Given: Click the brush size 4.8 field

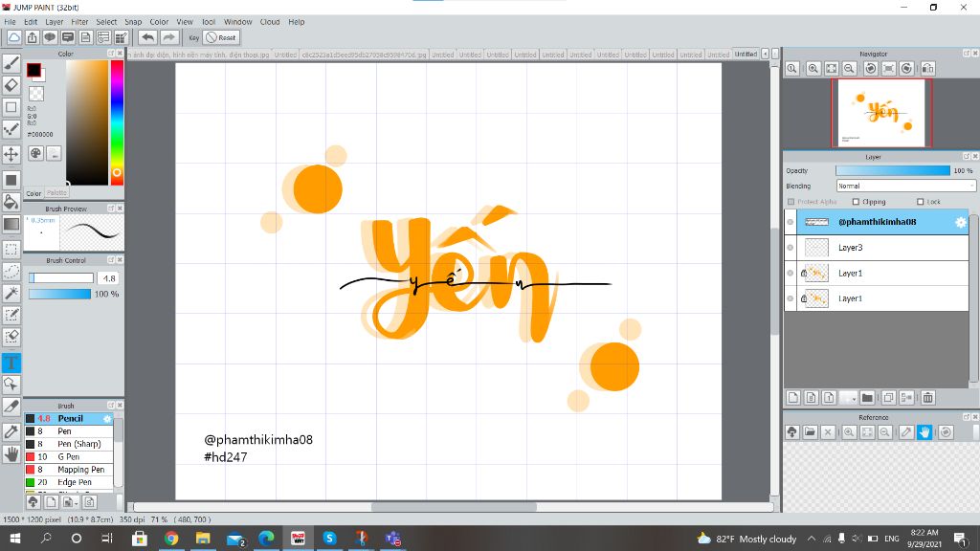Looking at the screenshot, I should pyautogui.click(x=109, y=278).
